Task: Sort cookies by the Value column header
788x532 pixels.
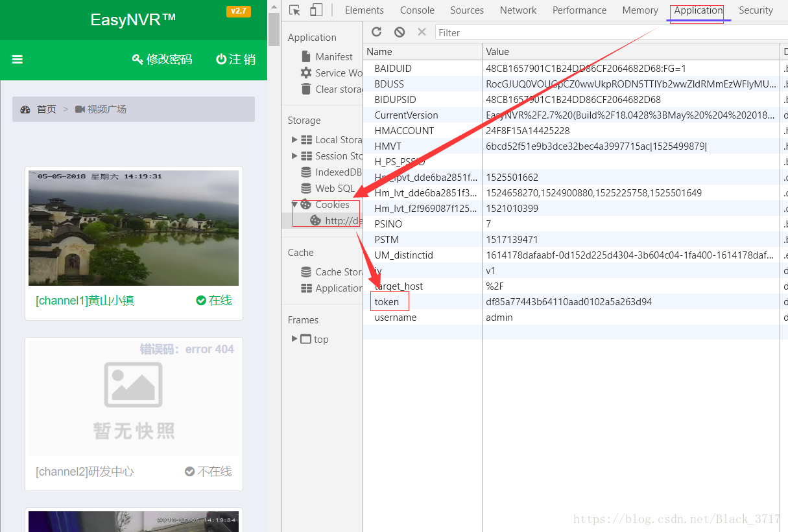Action: pyautogui.click(x=631, y=52)
